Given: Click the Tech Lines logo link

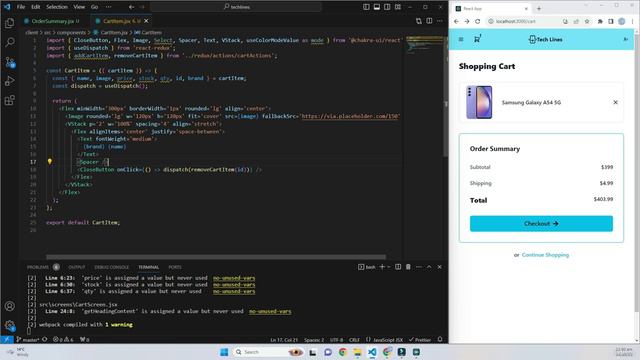Looking at the screenshot, I should pos(545,40).
